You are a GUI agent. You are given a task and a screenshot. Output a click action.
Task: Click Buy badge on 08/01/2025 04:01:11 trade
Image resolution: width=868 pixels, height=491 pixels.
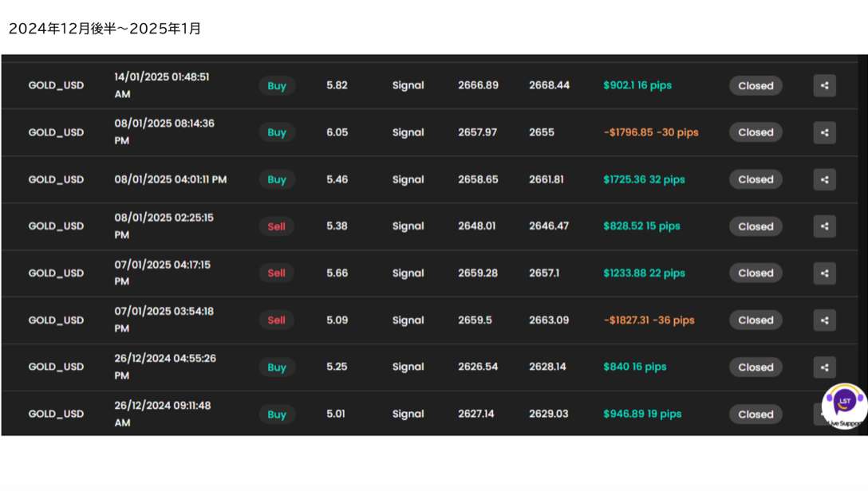coord(277,179)
